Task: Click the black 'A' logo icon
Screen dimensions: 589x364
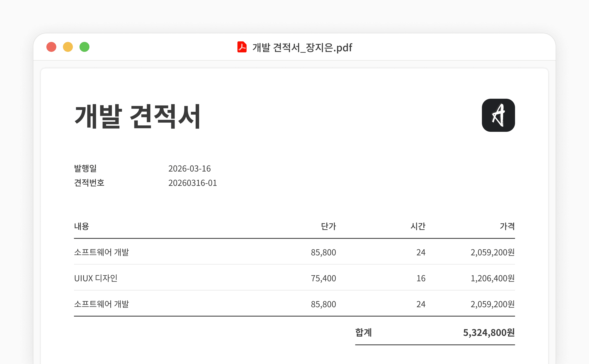Action: (x=498, y=115)
